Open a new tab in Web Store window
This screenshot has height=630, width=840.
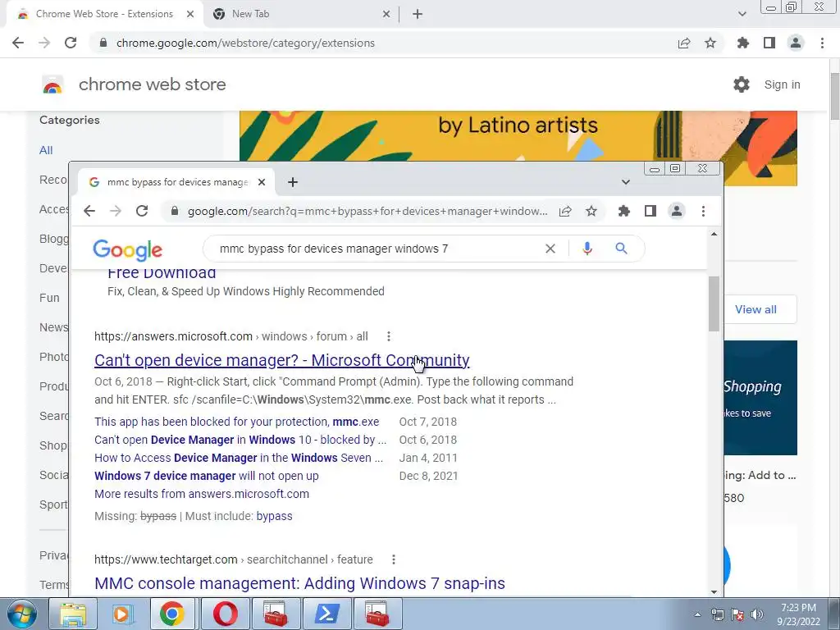click(418, 14)
